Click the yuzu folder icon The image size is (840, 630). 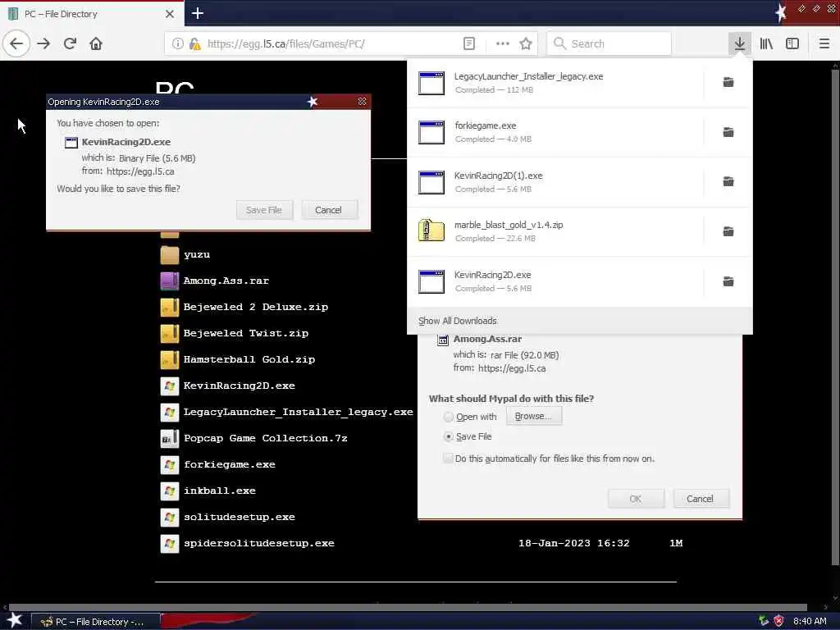pyautogui.click(x=170, y=254)
